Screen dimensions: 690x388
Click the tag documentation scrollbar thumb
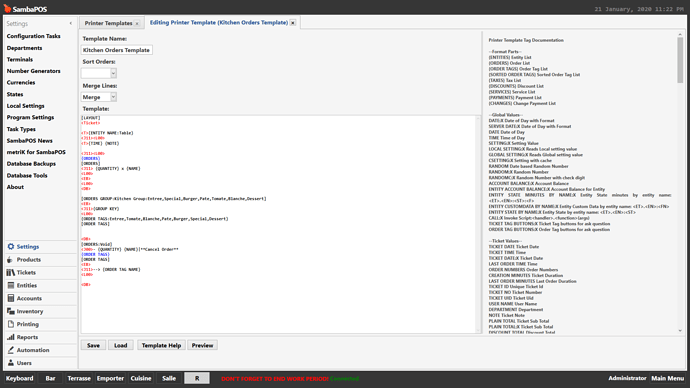(680, 59)
